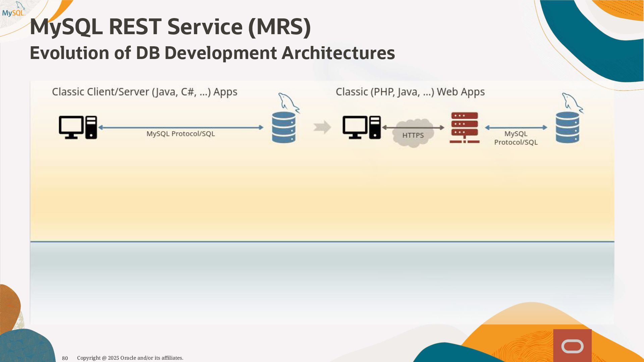Click the HTTPS cloud shape
Screen dimensions: 644x362
(413, 133)
